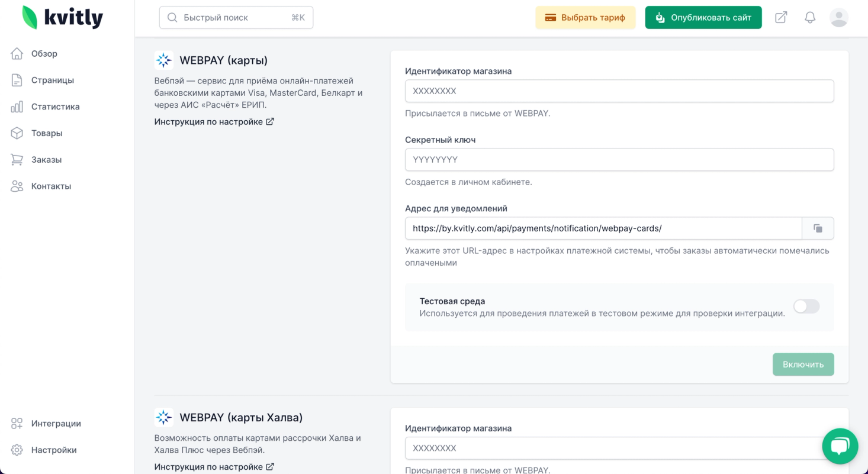Image resolution: width=868 pixels, height=474 pixels.
Task: Focus the Быстрый поиск search box
Action: click(236, 18)
